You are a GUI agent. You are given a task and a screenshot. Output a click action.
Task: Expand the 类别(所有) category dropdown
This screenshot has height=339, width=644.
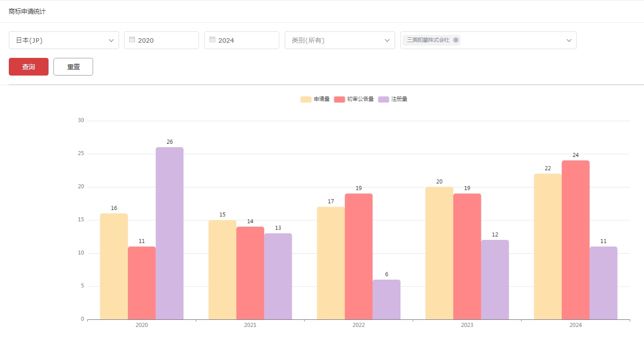click(340, 40)
